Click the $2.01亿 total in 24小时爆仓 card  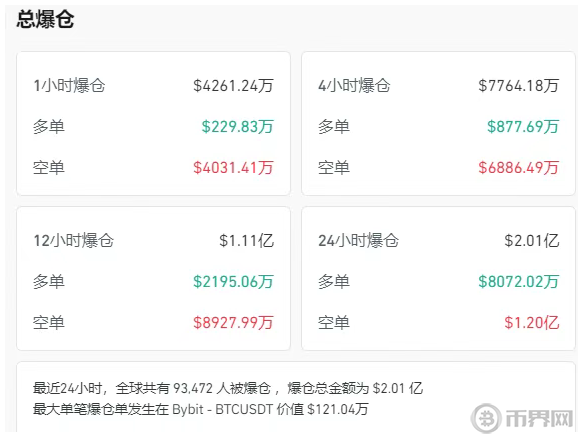(532, 241)
